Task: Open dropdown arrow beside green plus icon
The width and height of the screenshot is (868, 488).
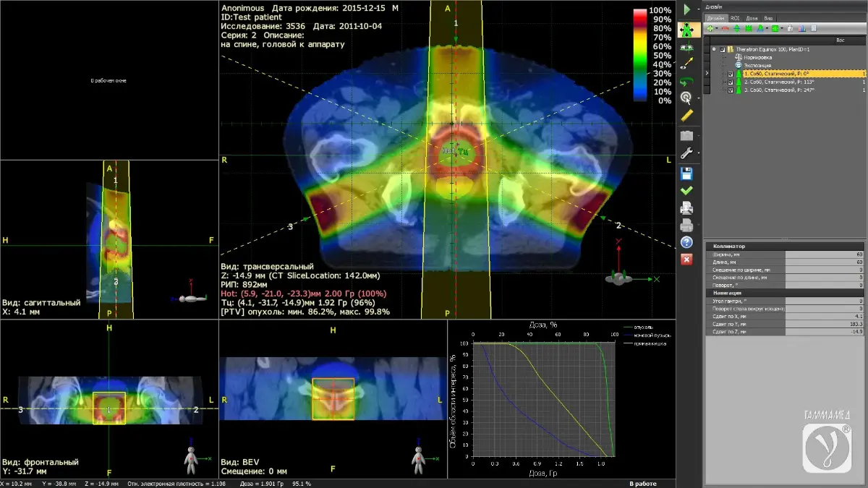Action: coord(717,28)
